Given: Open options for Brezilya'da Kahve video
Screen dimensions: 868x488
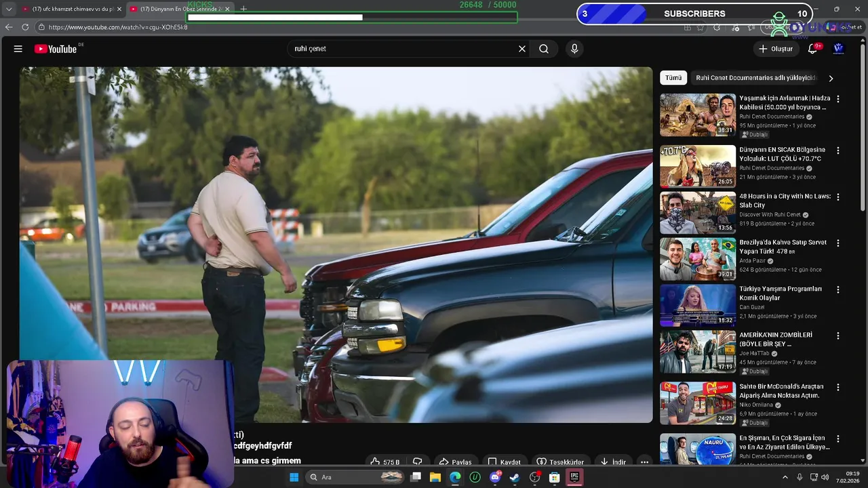Looking at the screenshot, I should click(838, 243).
